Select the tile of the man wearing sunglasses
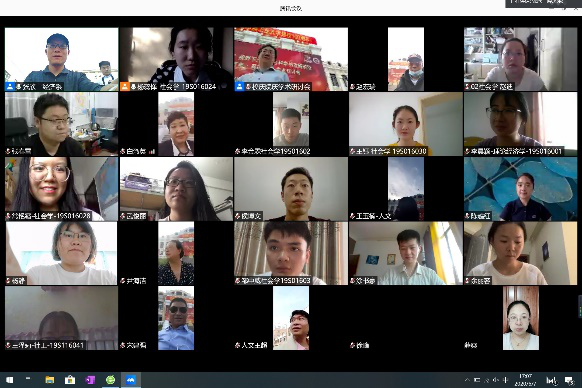The width and height of the screenshot is (582, 388). 176,318
